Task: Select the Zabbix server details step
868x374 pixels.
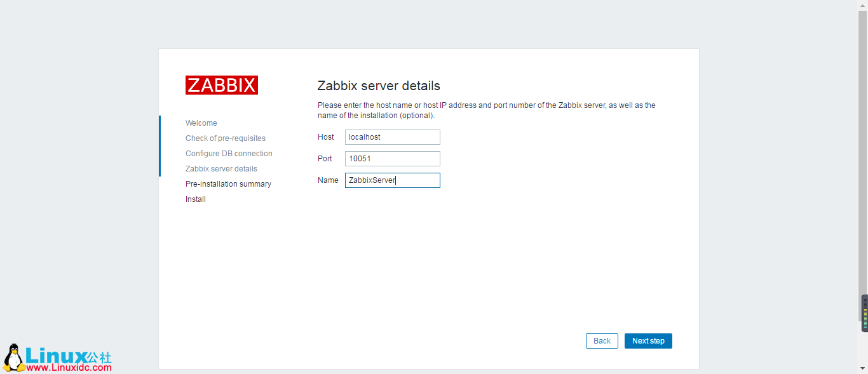Action: pyautogui.click(x=221, y=168)
